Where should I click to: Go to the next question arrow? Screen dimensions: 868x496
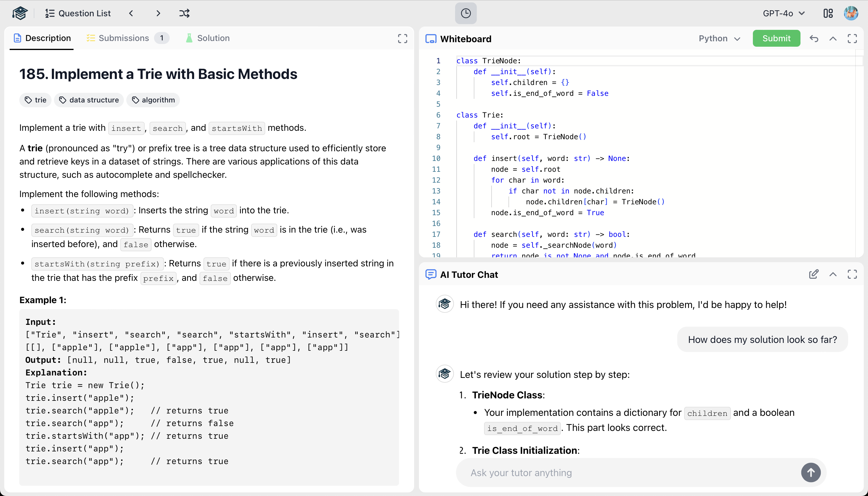(x=158, y=13)
